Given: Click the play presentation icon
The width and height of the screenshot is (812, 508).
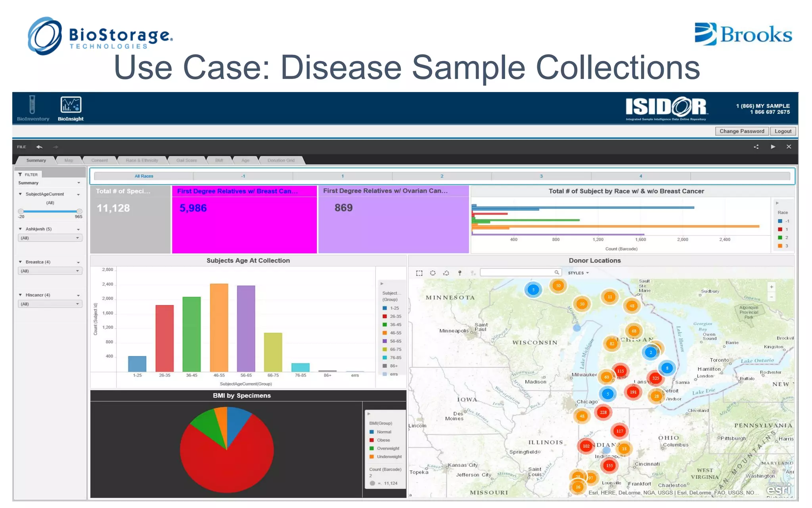Looking at the screenshot, I should tap(773, 146).
